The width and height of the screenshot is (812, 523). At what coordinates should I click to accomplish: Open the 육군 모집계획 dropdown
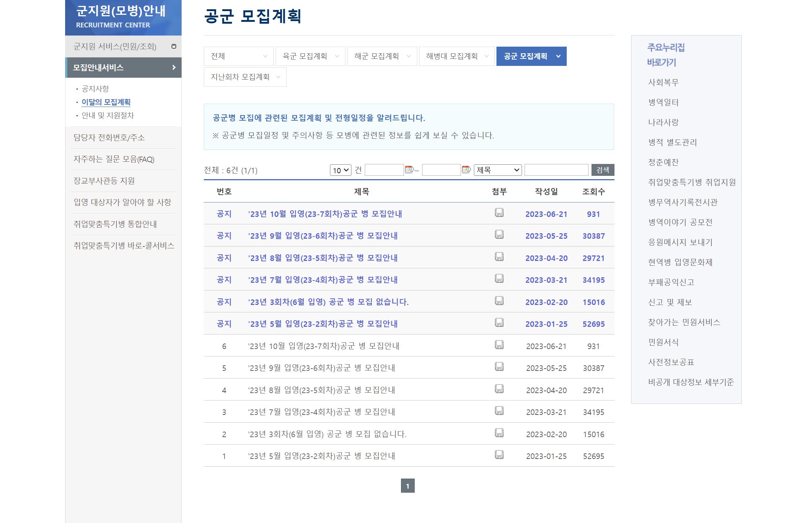(310, 56)
